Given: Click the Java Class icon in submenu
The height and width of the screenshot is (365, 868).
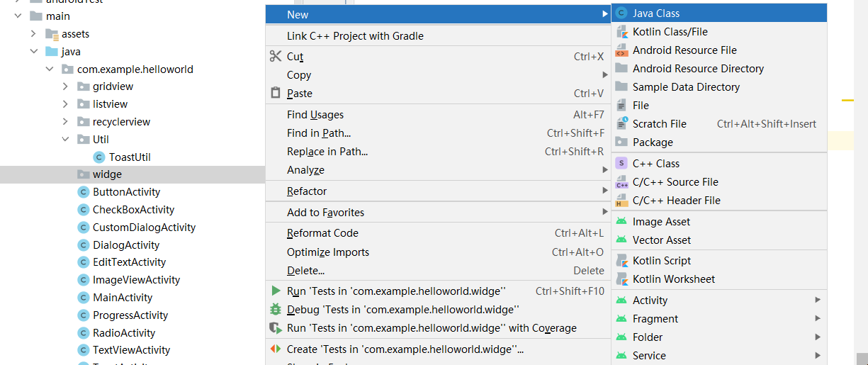Looking at the screenshot, I should [x=622, y=13].
